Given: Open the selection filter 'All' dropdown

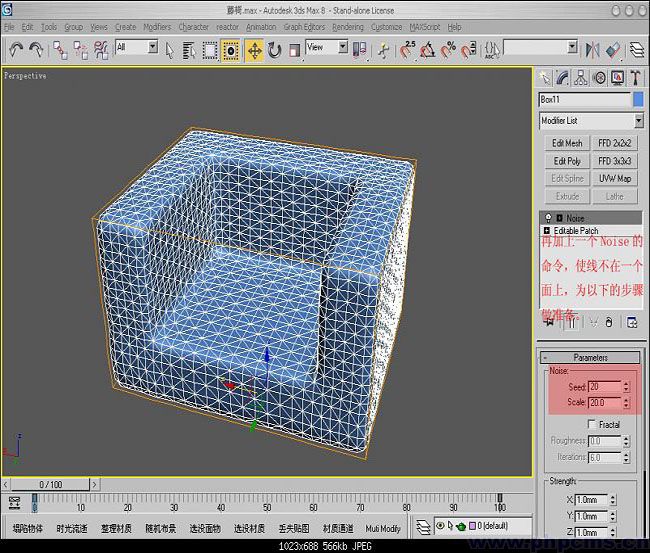Looking at the screenshot, I should (x=153, y=47).
